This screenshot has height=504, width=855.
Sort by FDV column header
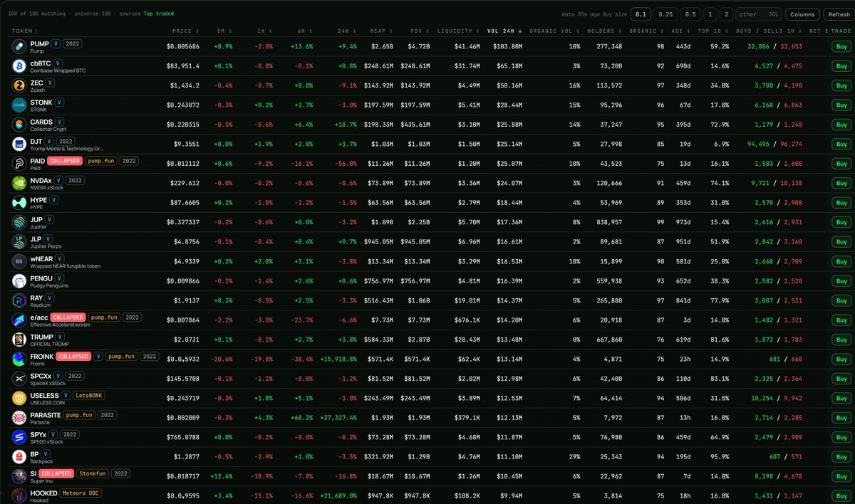pyautogui.click(x=419, y=31)
